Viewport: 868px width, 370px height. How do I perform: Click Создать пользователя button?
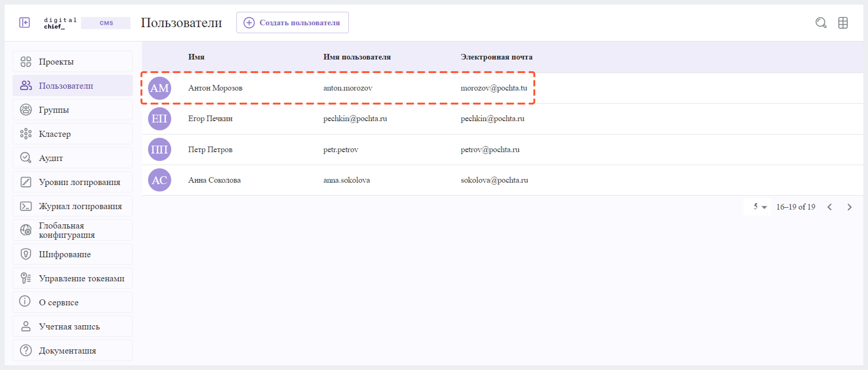pyautogui.click(x=292, y=23)
